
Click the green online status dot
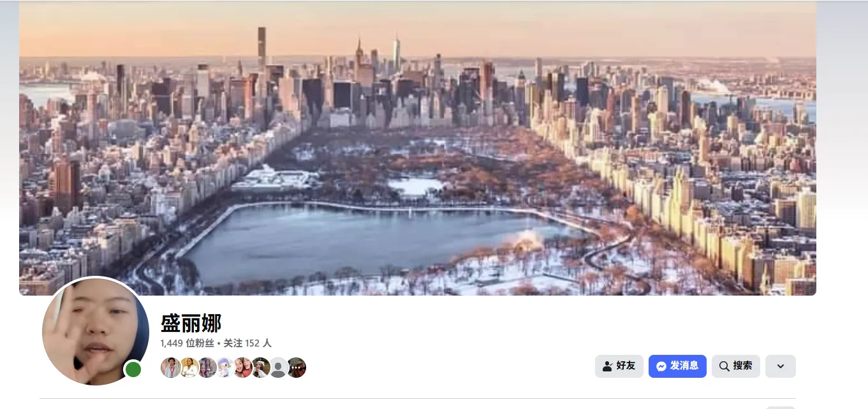point(133,370)
